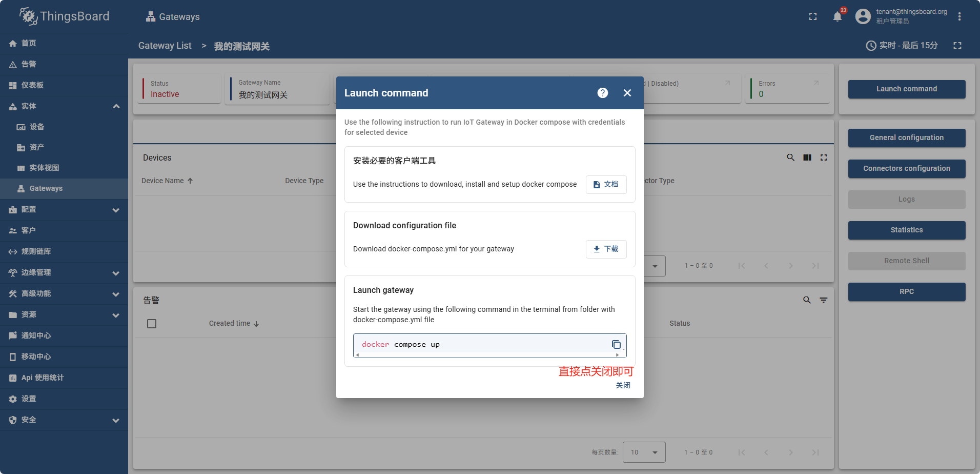Click the filter icon in alarms panel
The width and height of the screenshot is (980, 474).
click(x=824, y=300)
